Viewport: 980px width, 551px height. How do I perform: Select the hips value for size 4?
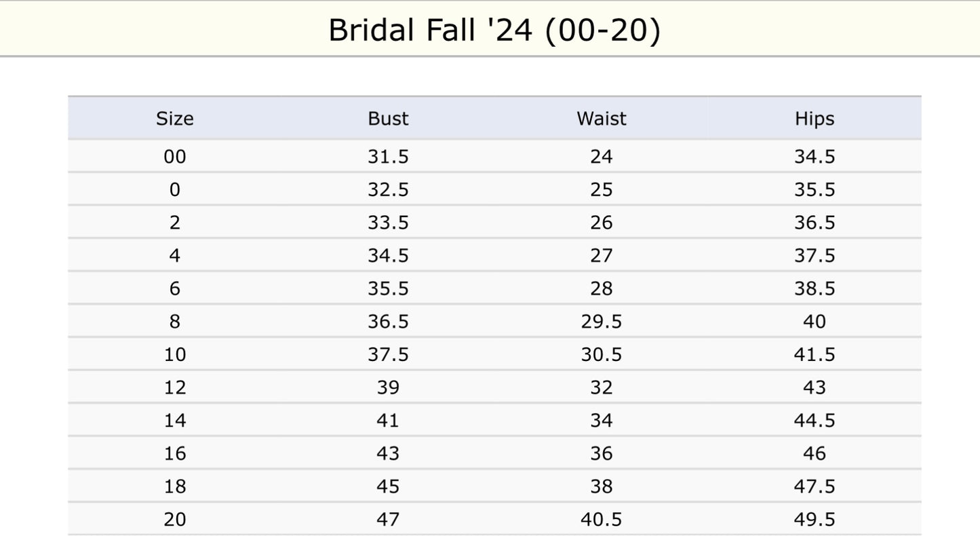(814, 256)
